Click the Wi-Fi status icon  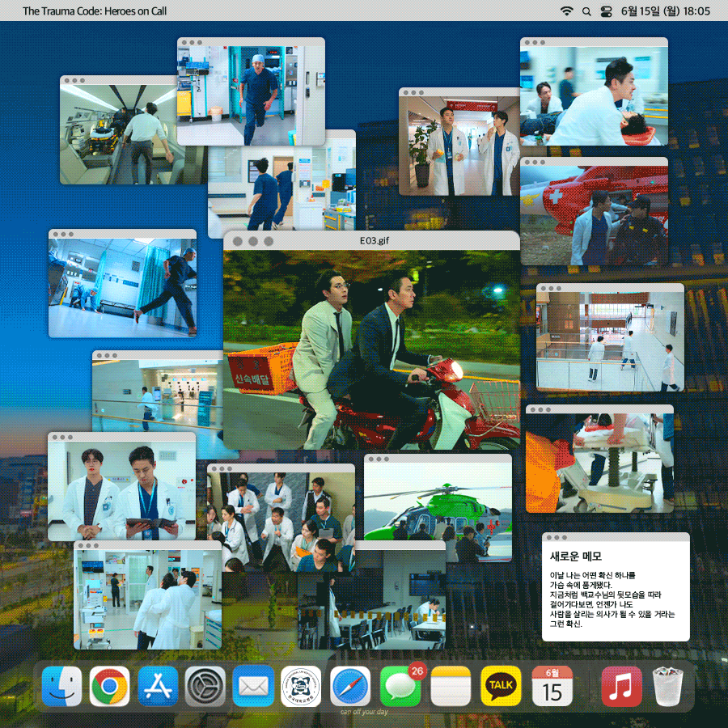(x=566, y=11)
